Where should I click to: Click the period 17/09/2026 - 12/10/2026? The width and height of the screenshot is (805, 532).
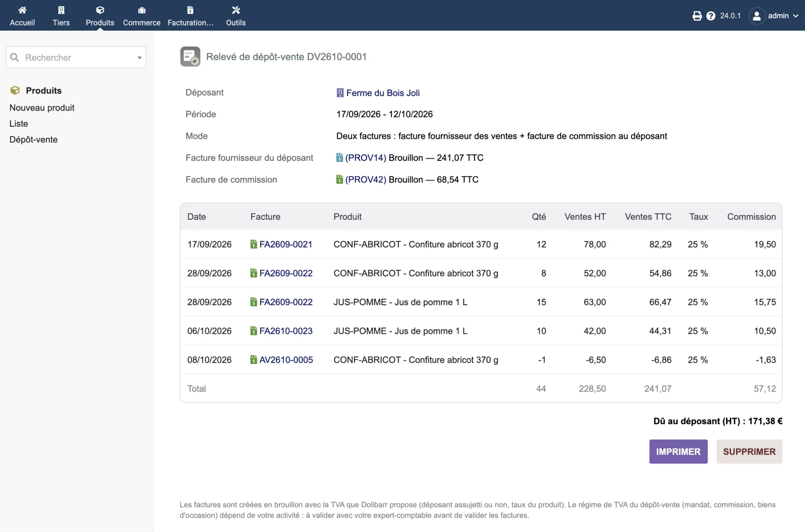click(x=384, y=114)
